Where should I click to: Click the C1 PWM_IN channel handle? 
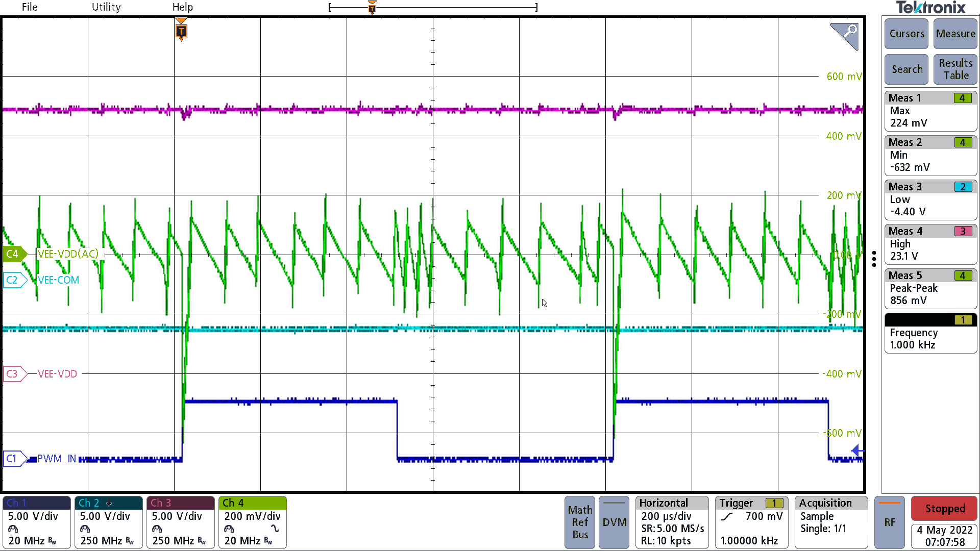tap(13, 459)
